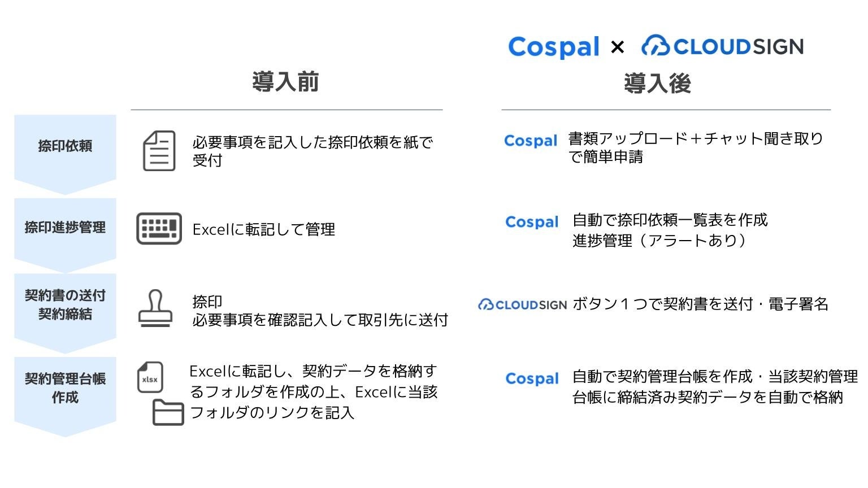
Task: Click the Cospal logo beside 書類アップロード
Action: 531,141
